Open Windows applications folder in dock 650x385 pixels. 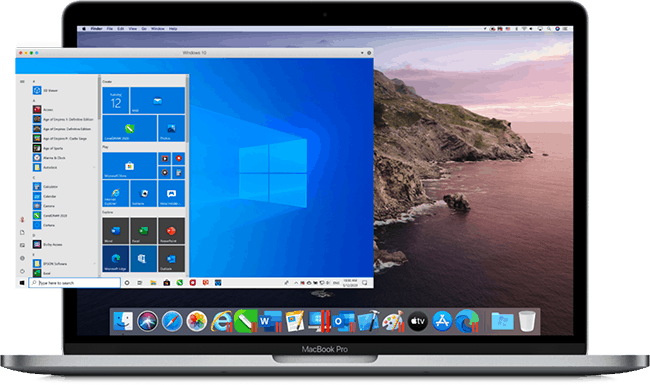click(502, 321)
